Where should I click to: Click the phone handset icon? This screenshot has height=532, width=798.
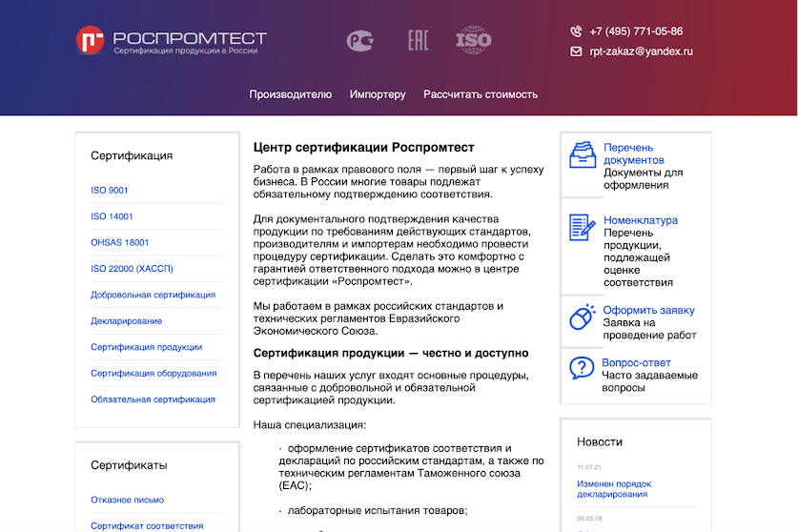[x=576, y=31]
